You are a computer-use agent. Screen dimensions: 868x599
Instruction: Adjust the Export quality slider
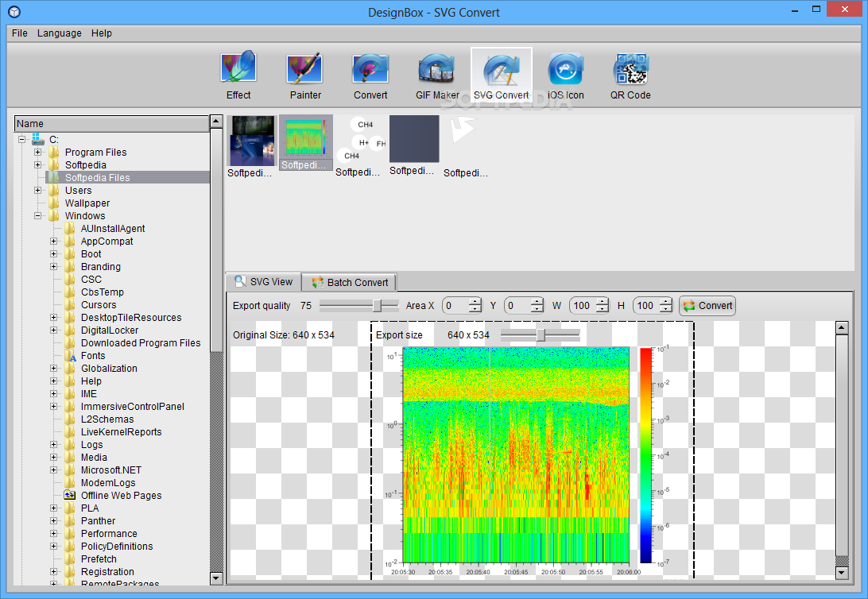click(x=377, y=305)
